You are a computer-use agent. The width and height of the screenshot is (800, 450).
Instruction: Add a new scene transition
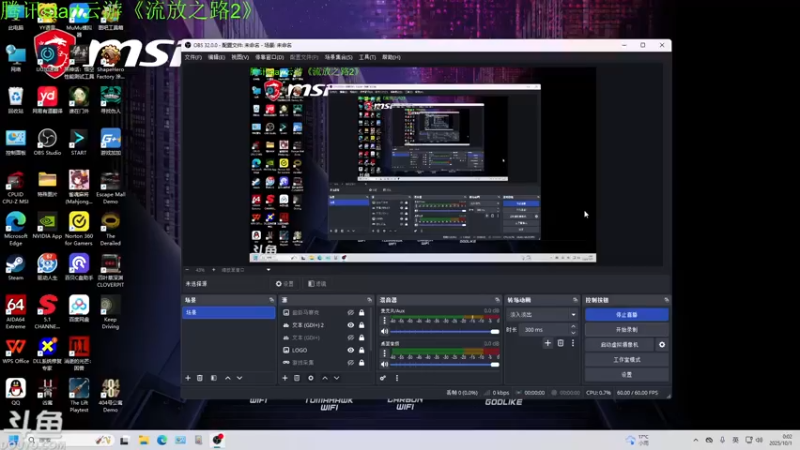tap(547, 343)
